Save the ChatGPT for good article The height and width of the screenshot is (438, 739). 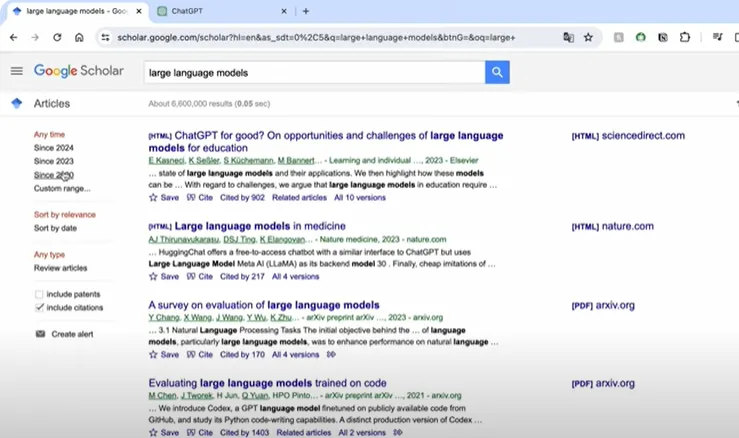tap(164, 198)
